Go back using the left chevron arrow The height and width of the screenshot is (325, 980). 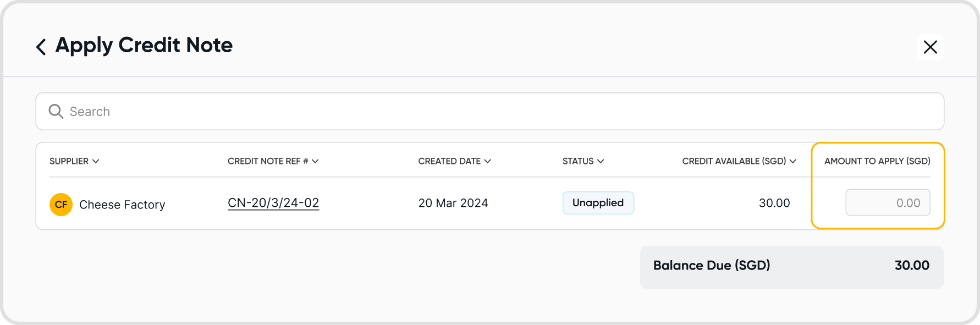pyautogui.click(x=41, y=47)
